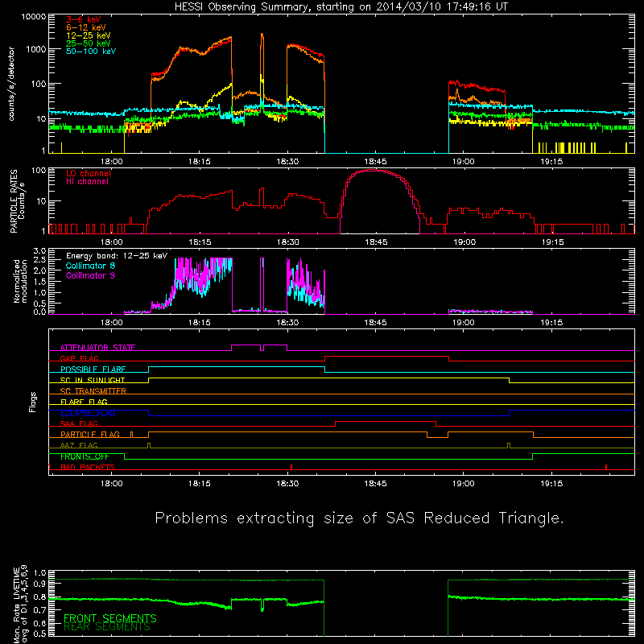Select the 50-100 keV legend label

[91, 52]
